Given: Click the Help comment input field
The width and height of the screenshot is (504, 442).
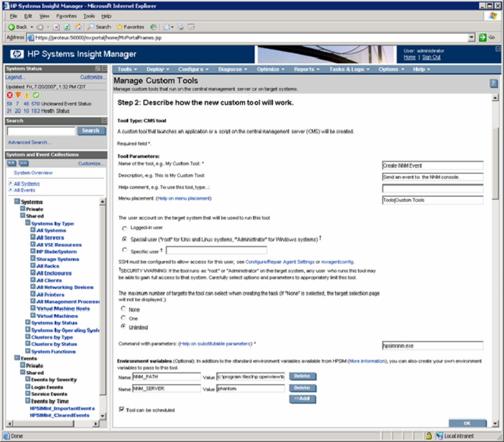Looking at the screenshot, I should [x=432, y=188].
